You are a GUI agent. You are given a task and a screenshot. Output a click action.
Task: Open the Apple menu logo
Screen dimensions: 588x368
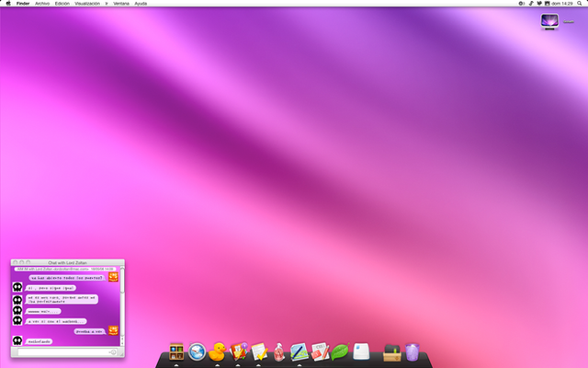coord(8,4)
